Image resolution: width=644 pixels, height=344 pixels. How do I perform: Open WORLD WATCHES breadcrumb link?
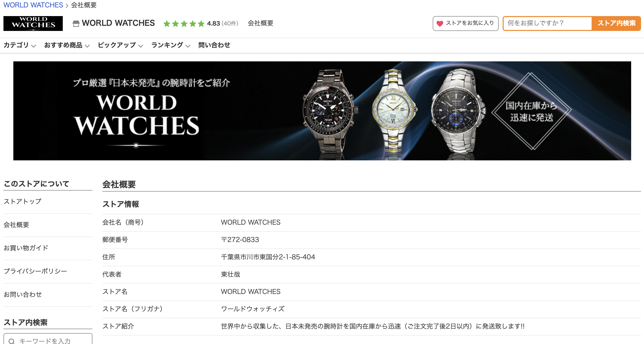click(33, 5)
